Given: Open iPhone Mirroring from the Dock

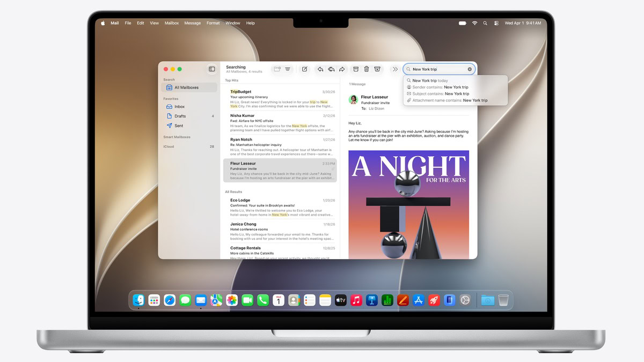Looking at the screenshot, I should pyautogui.click(x=450, y=300).
